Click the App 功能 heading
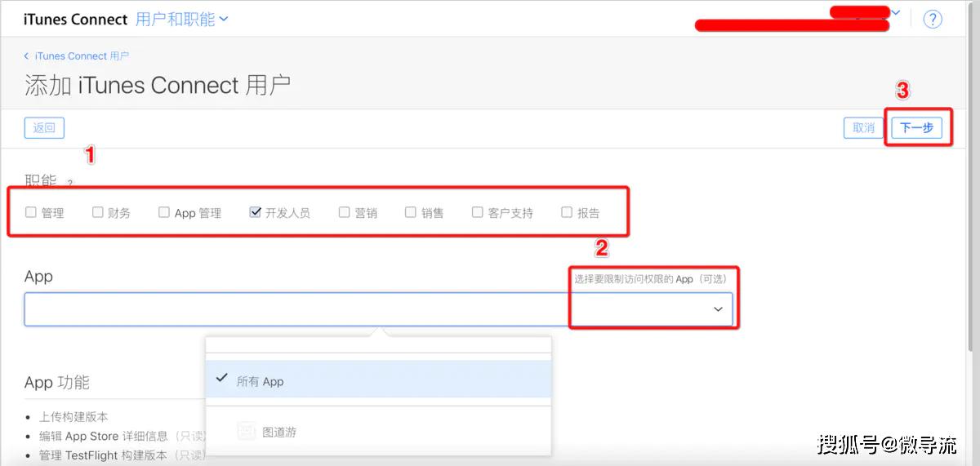The height and width of the screenshot is (466, 980). (x=57, y=382)
